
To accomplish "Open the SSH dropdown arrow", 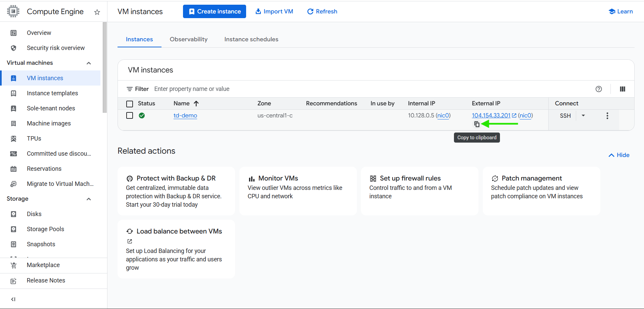I will (583, 115).
